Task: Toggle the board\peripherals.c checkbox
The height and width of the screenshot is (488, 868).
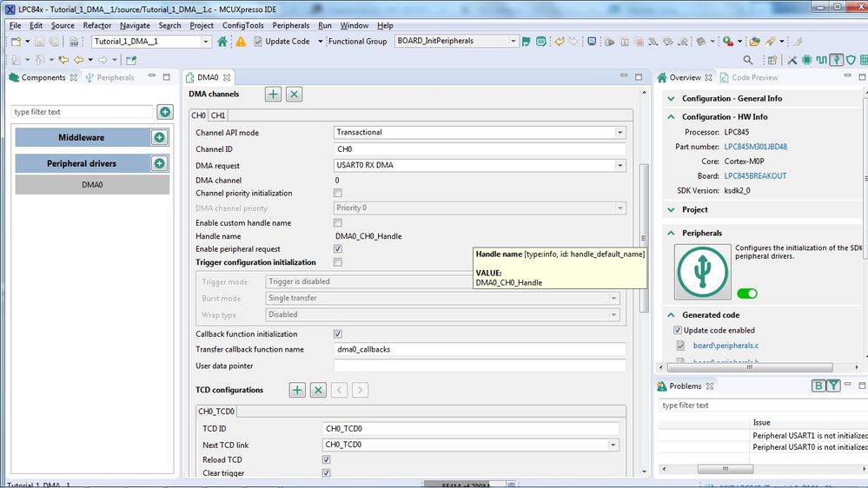Action: click(680, 346)
